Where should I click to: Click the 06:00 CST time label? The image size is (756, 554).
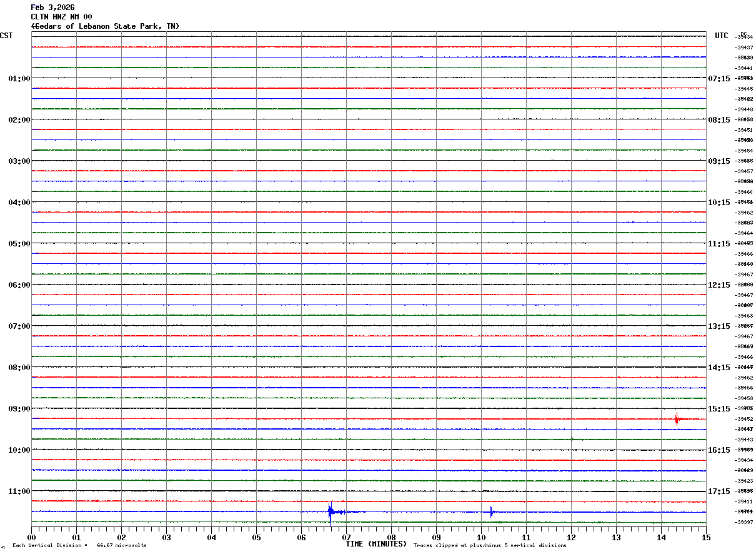pyautogui.click(x=19, y=285)
